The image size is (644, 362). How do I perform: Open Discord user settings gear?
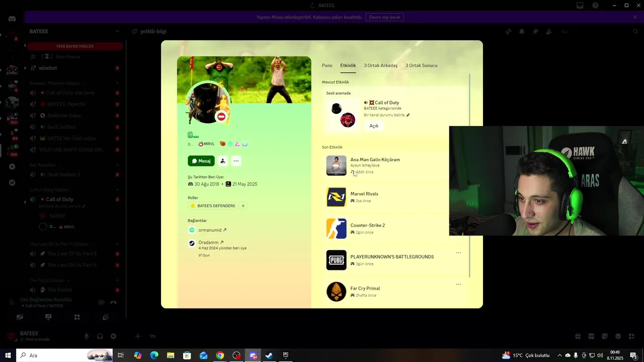[113, 336]
